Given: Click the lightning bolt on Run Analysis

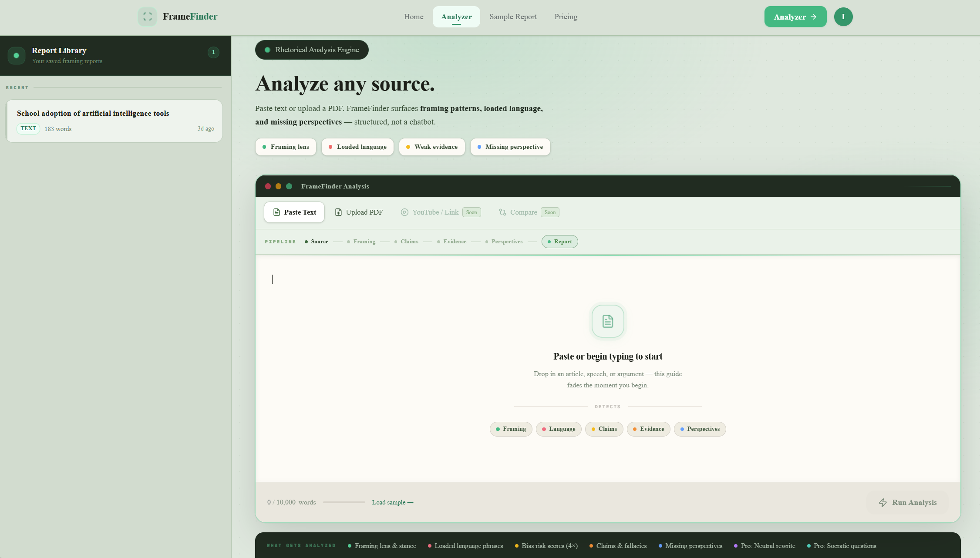Looking at the screenshot, I should pyautogui.click(x=882, y=503).
